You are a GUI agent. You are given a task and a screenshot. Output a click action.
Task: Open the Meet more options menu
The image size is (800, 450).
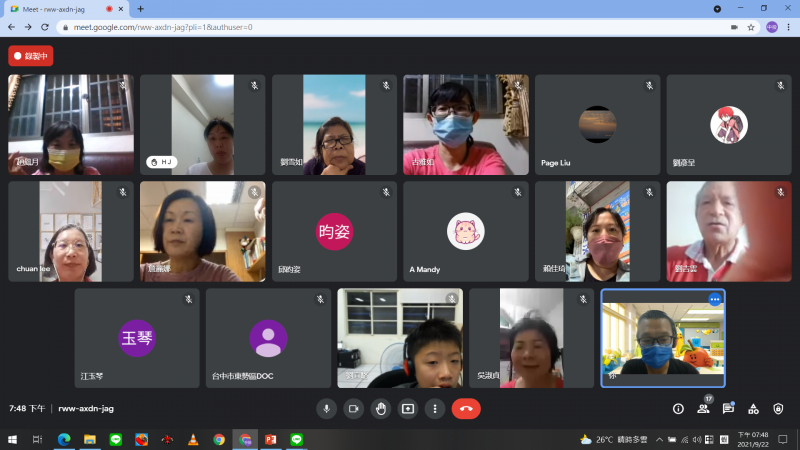click(434, 408)
